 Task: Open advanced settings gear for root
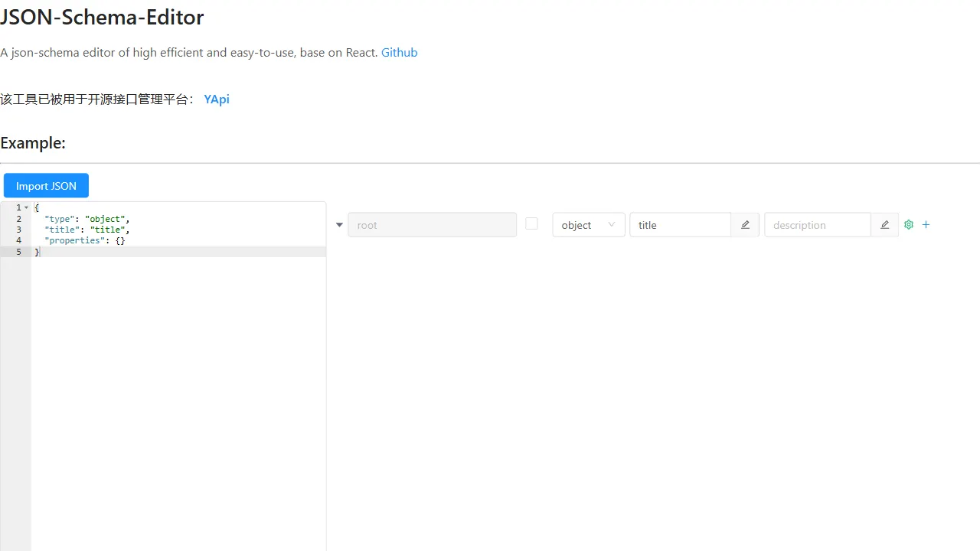[909, 225]
